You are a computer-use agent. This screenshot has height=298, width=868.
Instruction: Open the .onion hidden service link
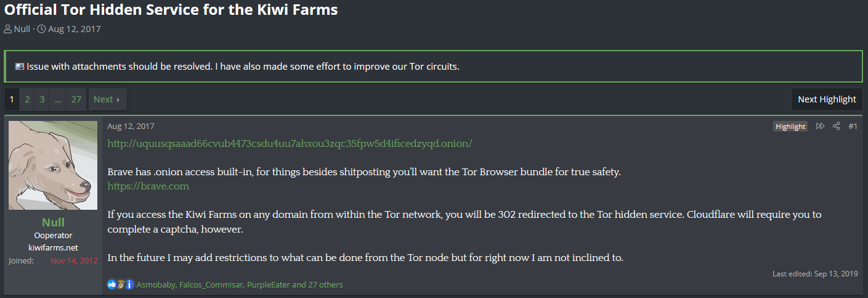pos(290,143)
